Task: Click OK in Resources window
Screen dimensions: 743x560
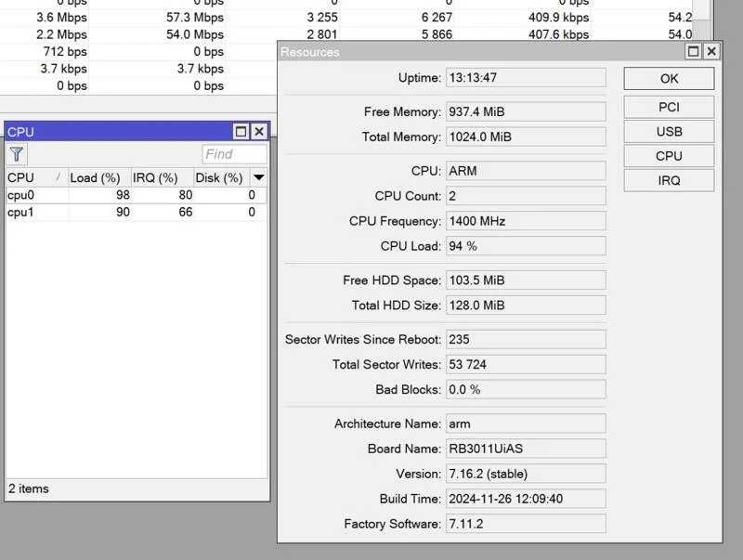Action: coord(669,78)
